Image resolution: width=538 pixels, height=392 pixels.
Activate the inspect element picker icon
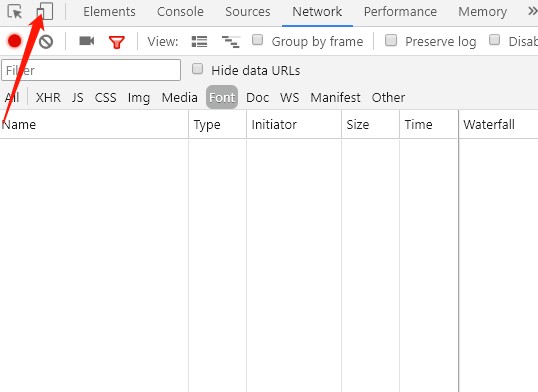[14, 12]
